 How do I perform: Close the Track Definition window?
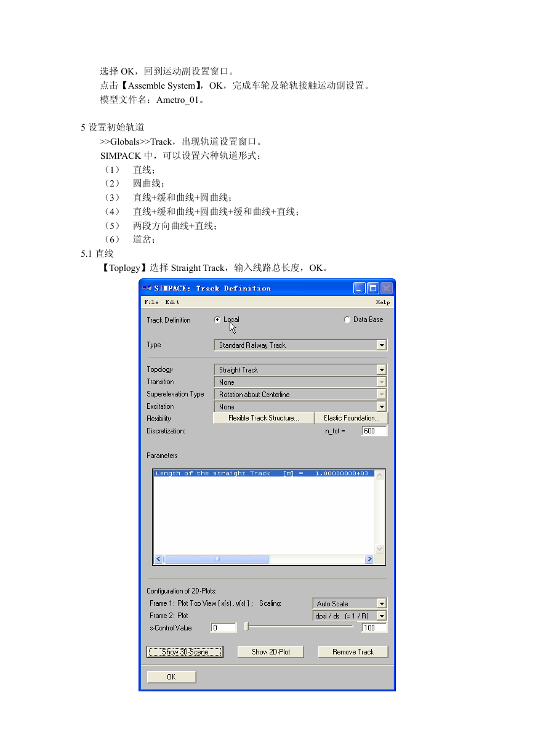point(387,288)
